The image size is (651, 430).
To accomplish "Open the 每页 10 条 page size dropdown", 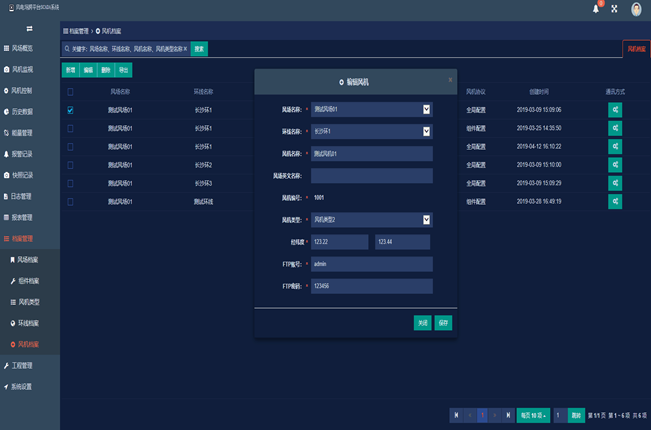I will (532, 414).
